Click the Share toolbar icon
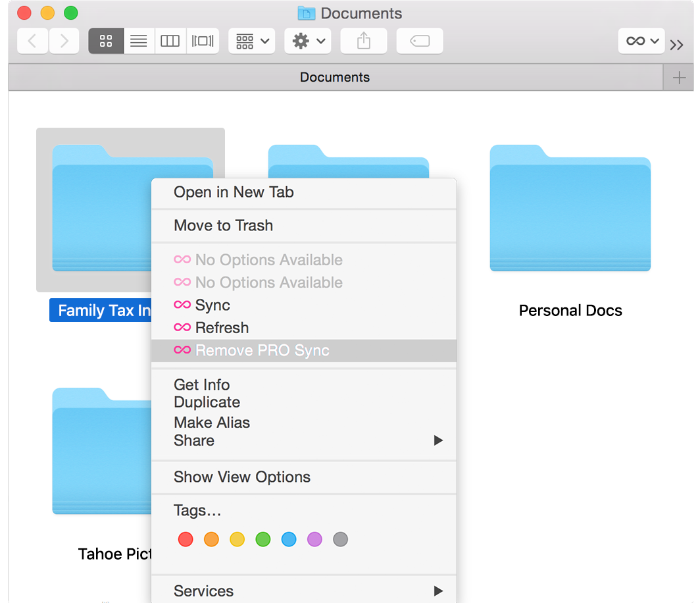 [364, 41]
